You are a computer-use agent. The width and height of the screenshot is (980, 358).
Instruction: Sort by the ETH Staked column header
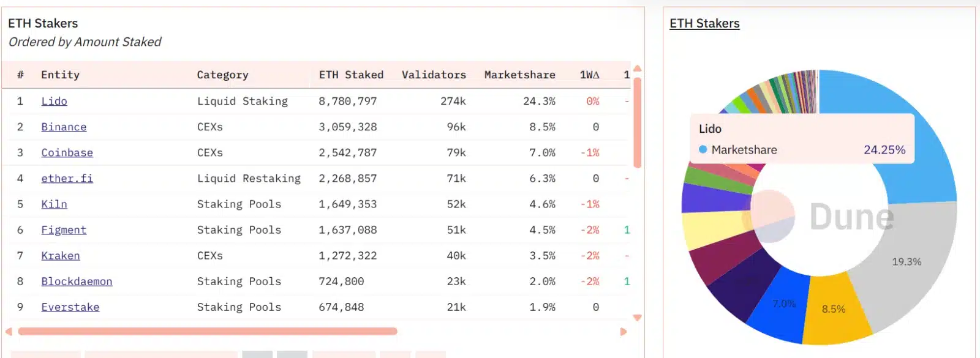(x=351, y=75)
